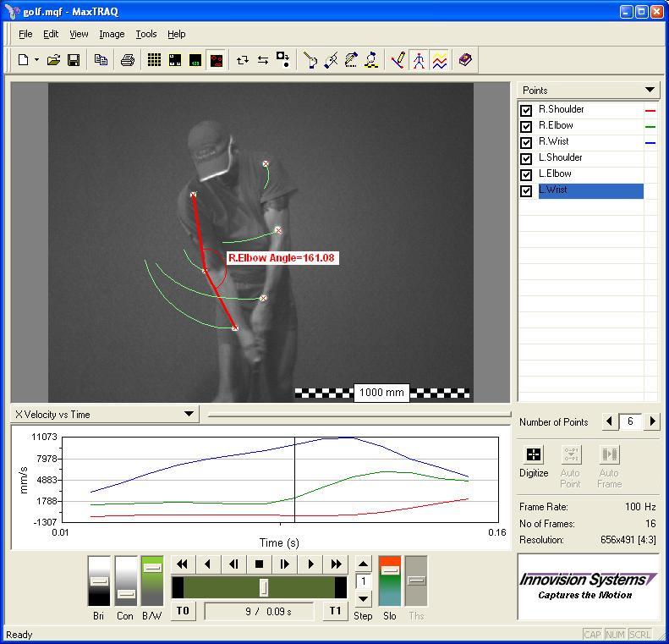Click the stop playback button

(259, 564)
